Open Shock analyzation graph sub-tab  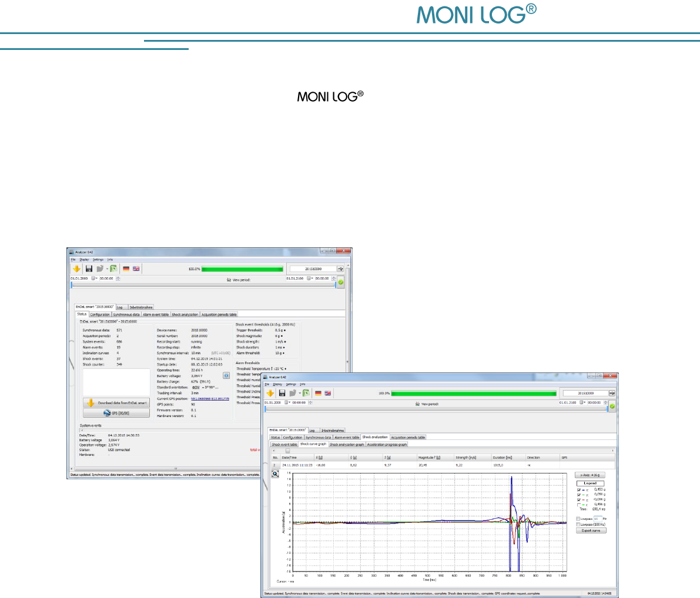[x=347, y=445]
